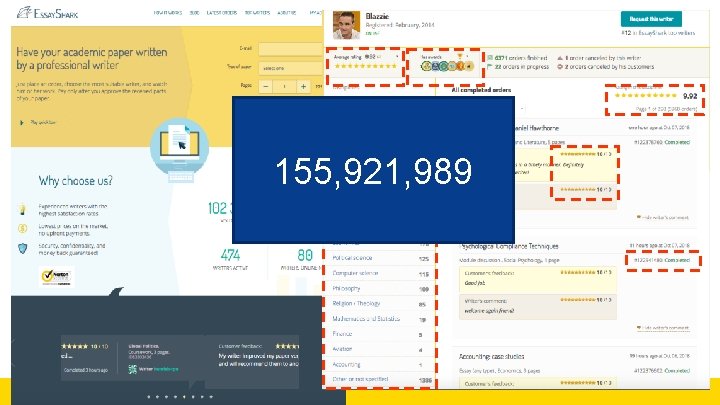Select the Computer science category row
This screenshot has width=720, height=405.
(x=380, y=273)
